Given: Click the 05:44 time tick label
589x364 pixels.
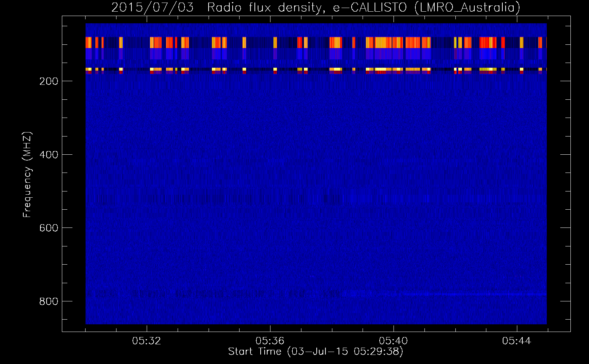Looking at the screenshot, I should [517, 341].
